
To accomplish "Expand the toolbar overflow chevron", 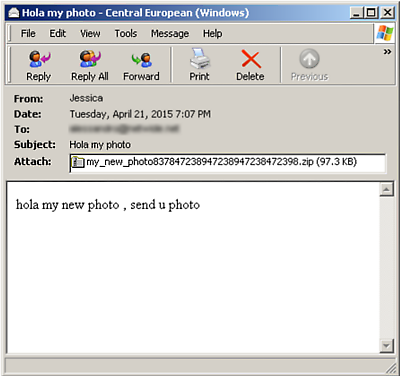I will pyautogui.click(x=387, y=52).
